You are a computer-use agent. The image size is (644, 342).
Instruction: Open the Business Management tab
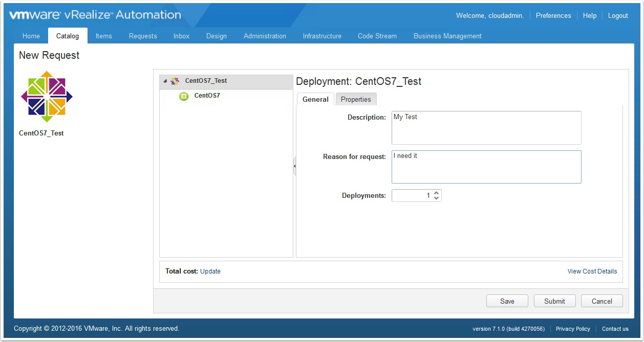(447, 36)
